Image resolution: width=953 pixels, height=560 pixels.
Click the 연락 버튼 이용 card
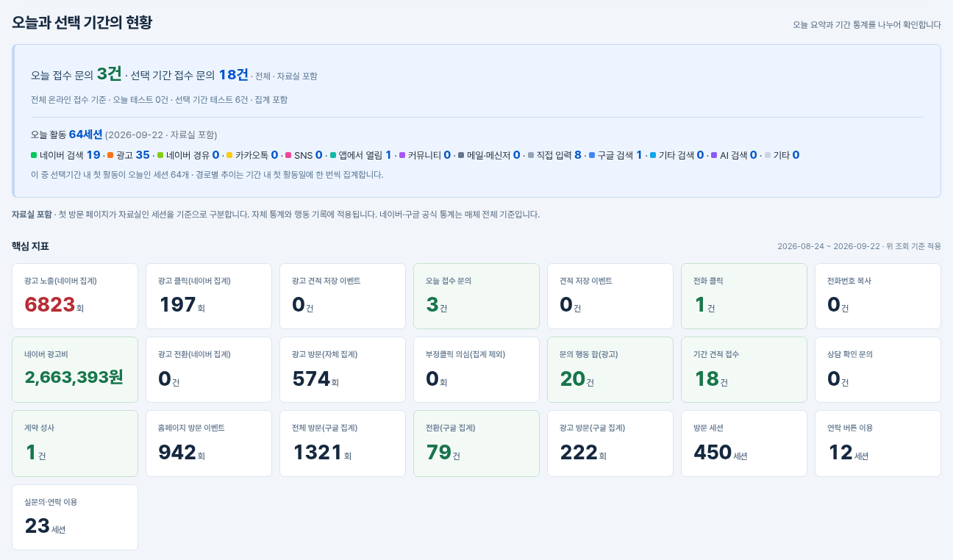(878, 443)
